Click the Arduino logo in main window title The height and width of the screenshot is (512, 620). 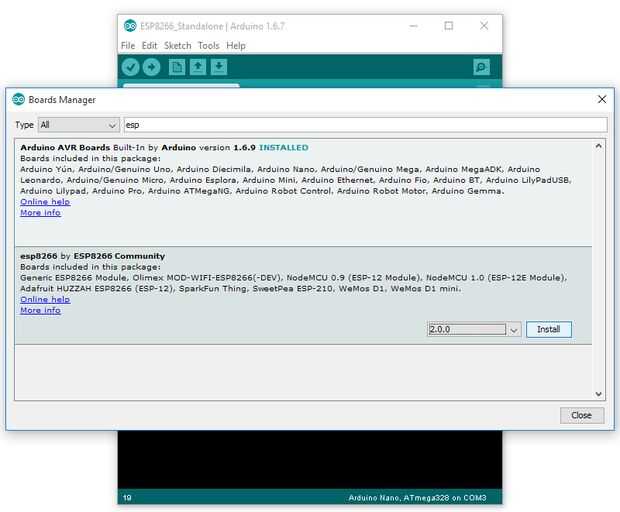pos(130,26)
